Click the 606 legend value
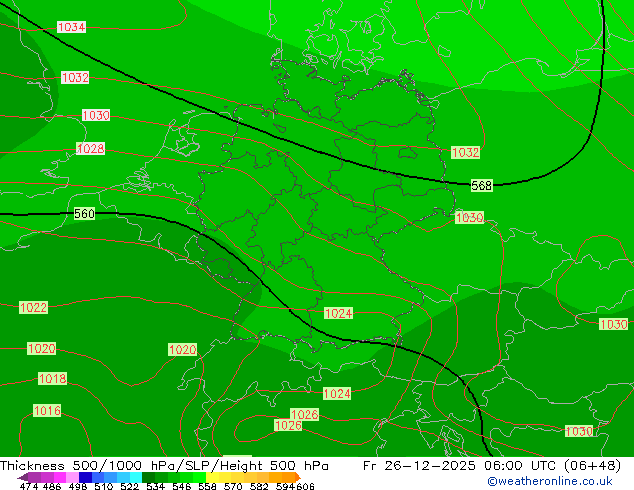This screenshot has height=490, width=634. pyautogui.click(x=305, y=486)
